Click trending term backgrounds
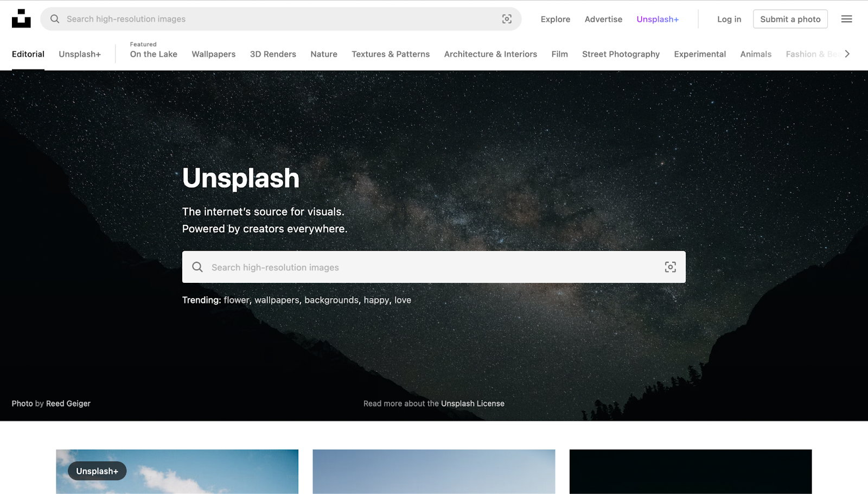The width and height of the screenshot is (868, 494). pyautogui.click(x=331, y=300)
